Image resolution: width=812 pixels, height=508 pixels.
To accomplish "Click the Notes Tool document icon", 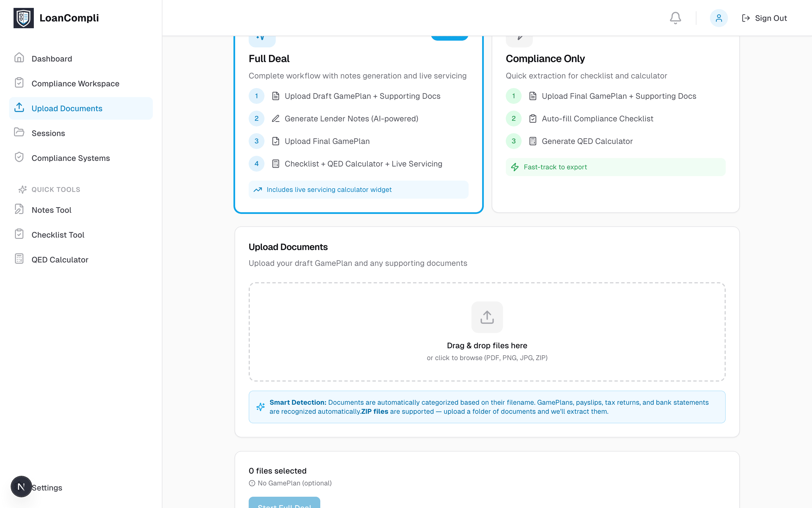I will 19,209.
